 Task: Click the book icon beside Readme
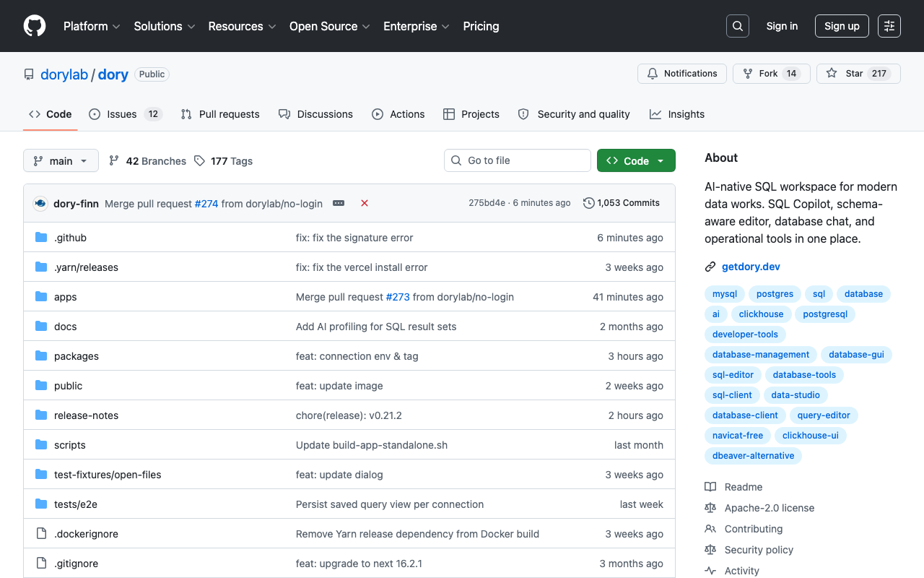tap(710, 487)
